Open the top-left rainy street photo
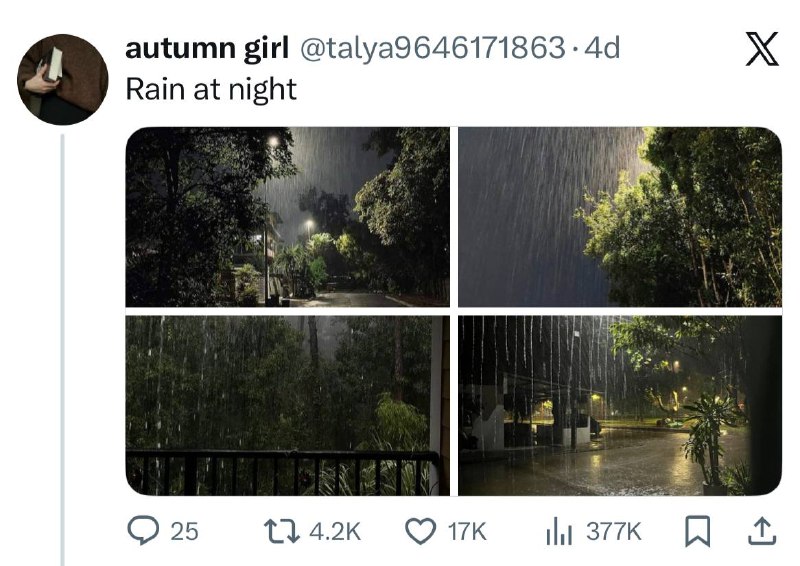Screen dimensions: 800x566 287,216
